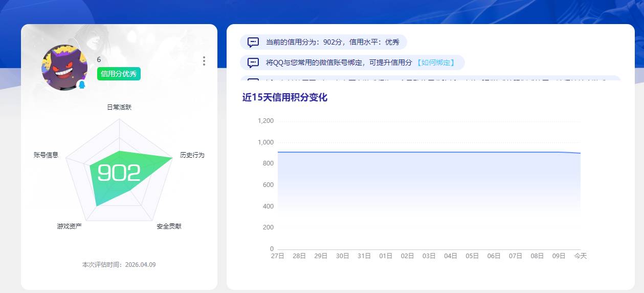Open the three-dot more options menu
Viewport: 644px width, 293px height.
204,61
